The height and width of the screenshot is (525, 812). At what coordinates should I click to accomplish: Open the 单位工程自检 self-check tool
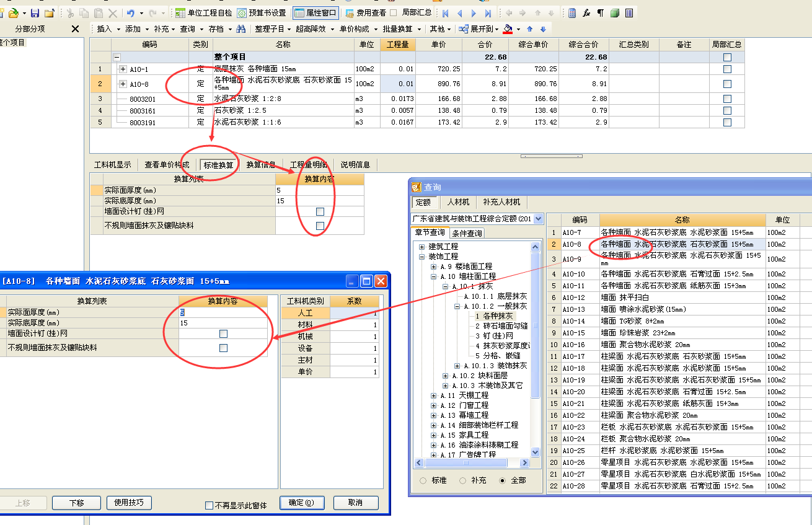(203, 12)
